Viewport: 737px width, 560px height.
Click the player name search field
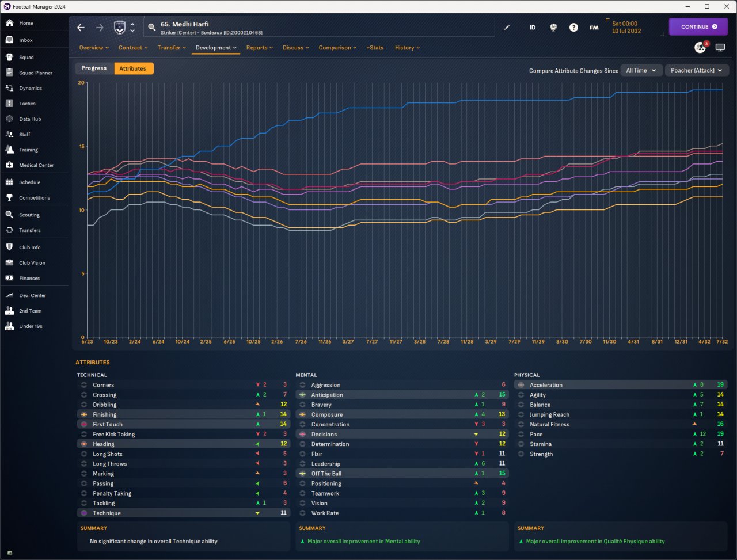coord(319,28)
